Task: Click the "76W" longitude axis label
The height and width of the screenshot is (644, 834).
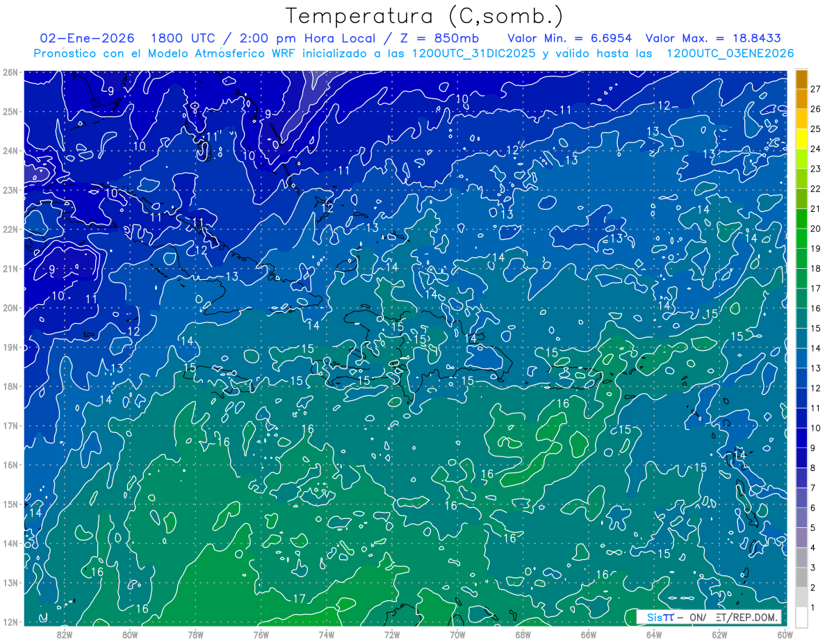Action: click(x=261, y=634)
